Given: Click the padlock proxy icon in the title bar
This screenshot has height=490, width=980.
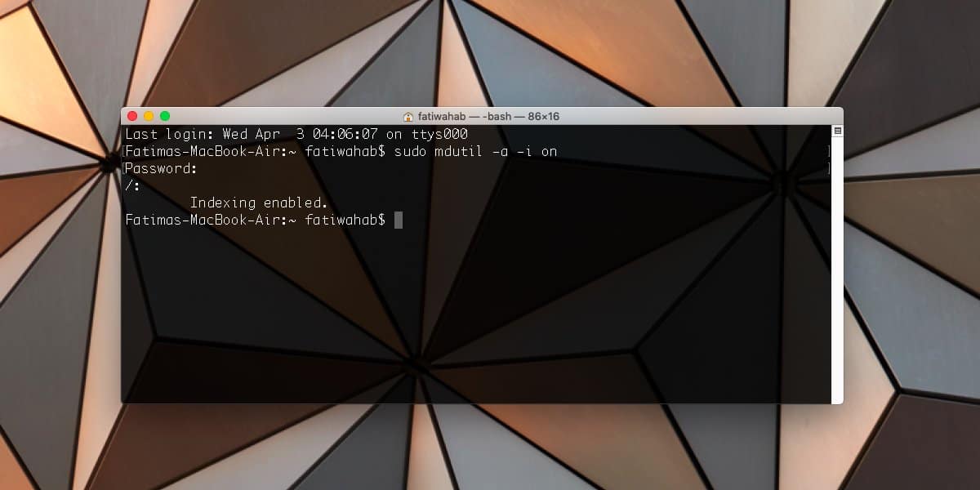Looking at the screenshot, I should 407,116.
